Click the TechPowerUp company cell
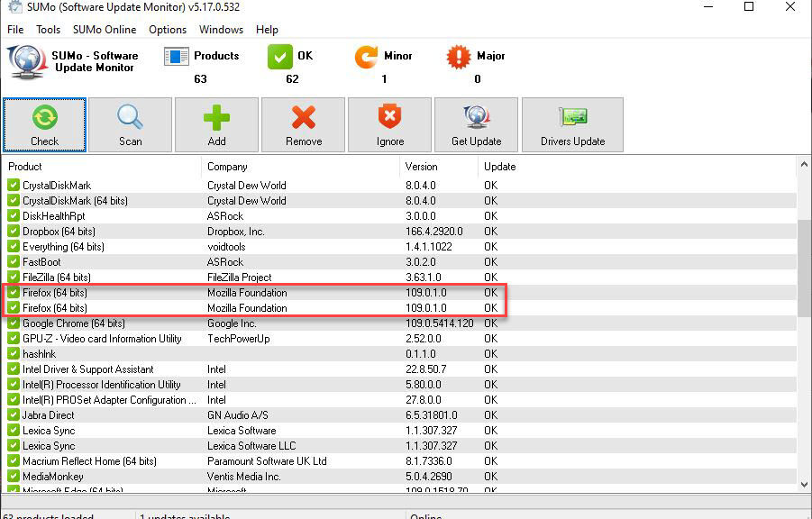The height and width of the screenshot is (519, 812). [x=239, y=339]
